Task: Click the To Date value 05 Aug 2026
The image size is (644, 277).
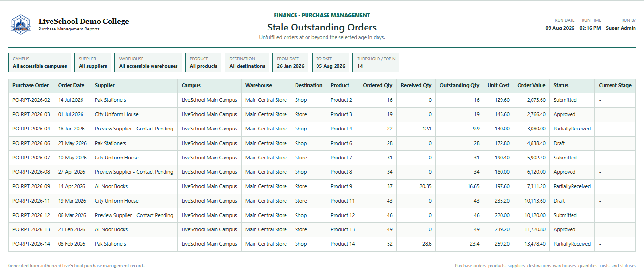Action: coord(330,66)
